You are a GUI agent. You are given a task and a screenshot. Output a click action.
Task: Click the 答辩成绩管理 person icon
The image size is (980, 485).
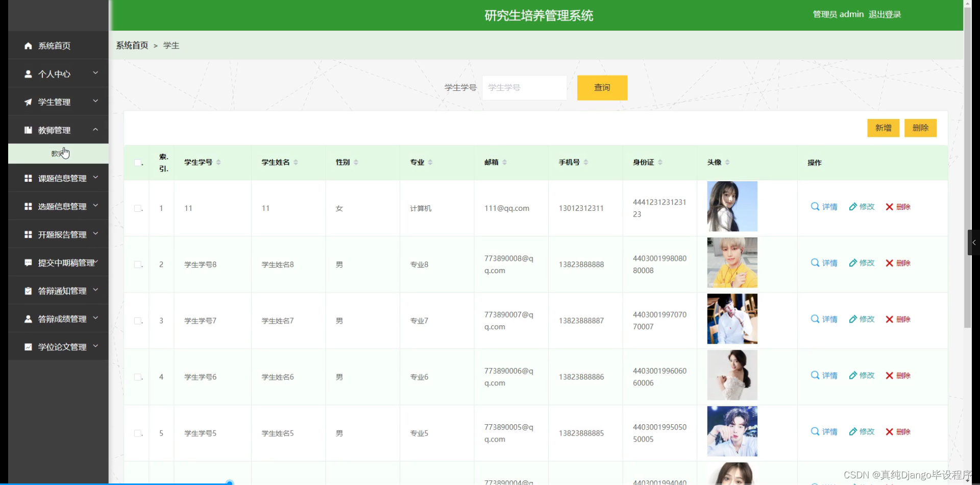point(28,319)
